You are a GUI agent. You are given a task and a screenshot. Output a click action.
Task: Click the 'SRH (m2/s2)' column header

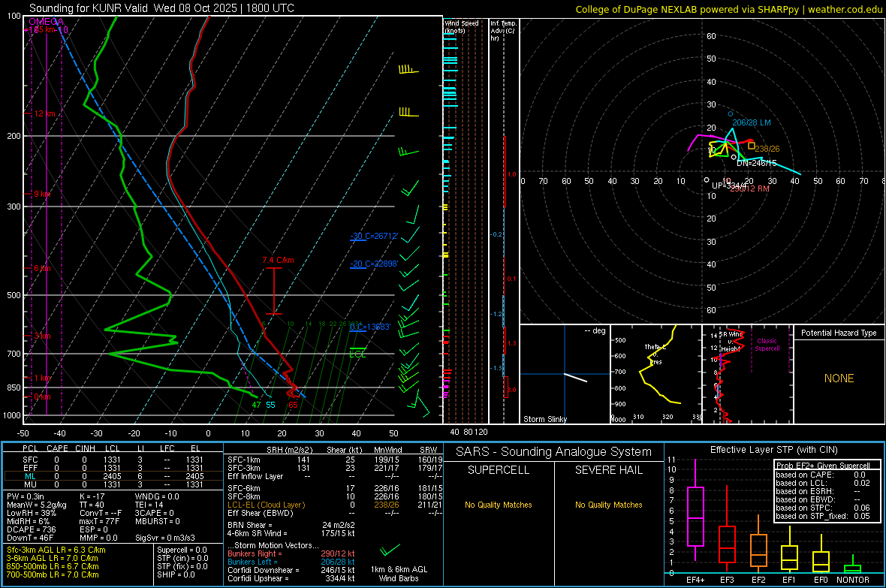coord(289,450)
